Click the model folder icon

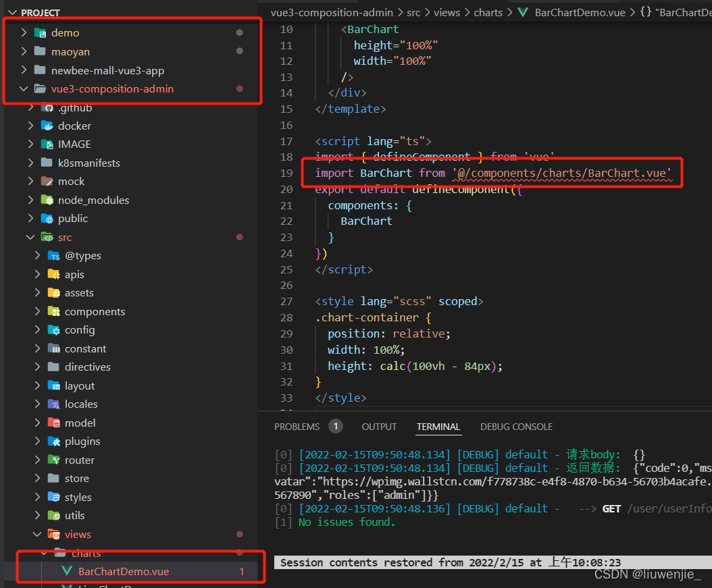click(x=53, y=423)
